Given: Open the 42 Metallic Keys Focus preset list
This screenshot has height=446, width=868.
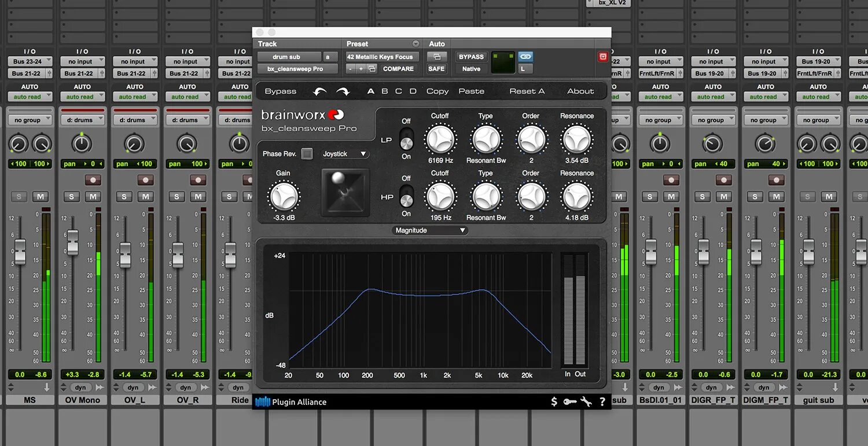Looking at the screenshot, I should 382,57.
